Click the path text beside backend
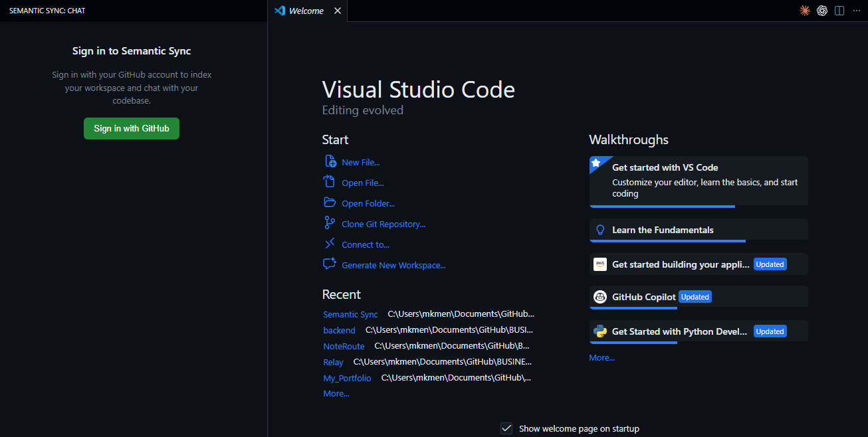 pos(449,329)
